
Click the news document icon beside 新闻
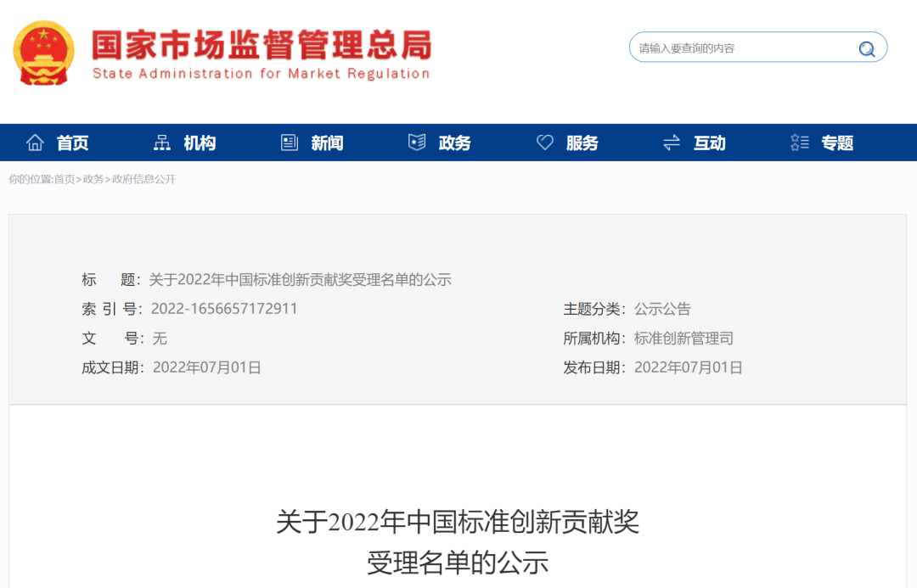288,143
